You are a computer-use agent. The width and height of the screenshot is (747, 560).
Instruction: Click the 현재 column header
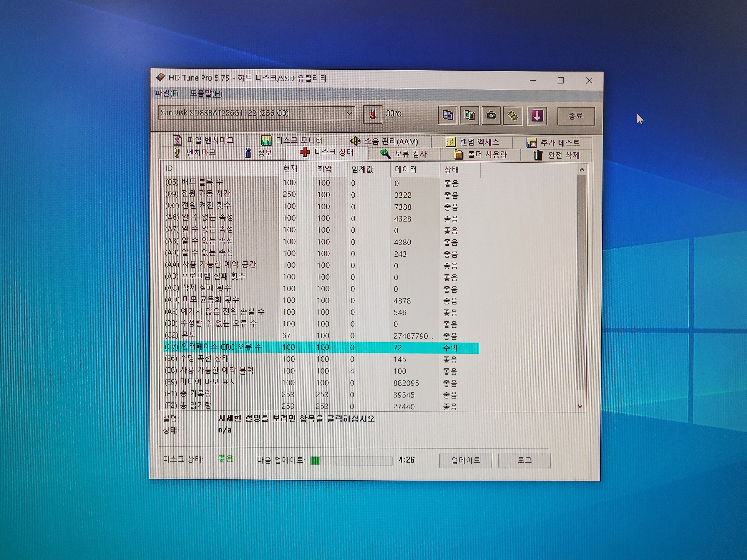point(296,169)
